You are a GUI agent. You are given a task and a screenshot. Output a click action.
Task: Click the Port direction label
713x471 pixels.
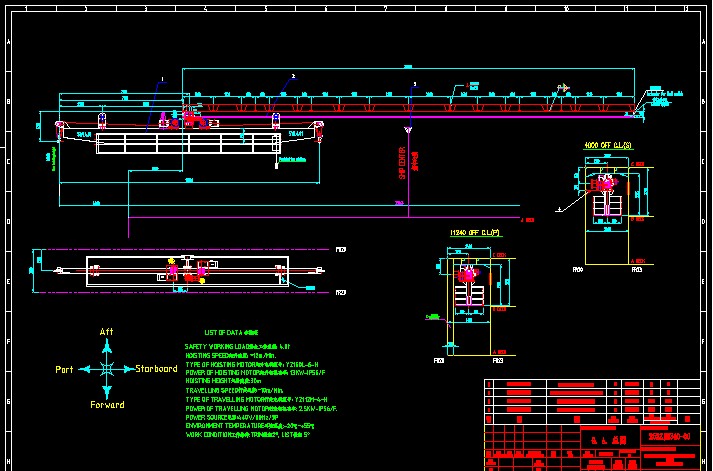(64, 369)
